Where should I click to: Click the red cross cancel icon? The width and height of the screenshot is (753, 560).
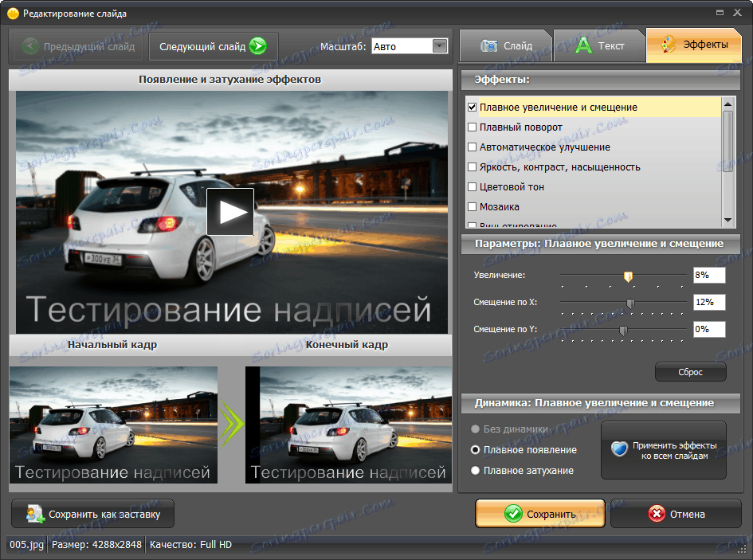[657, 514]
